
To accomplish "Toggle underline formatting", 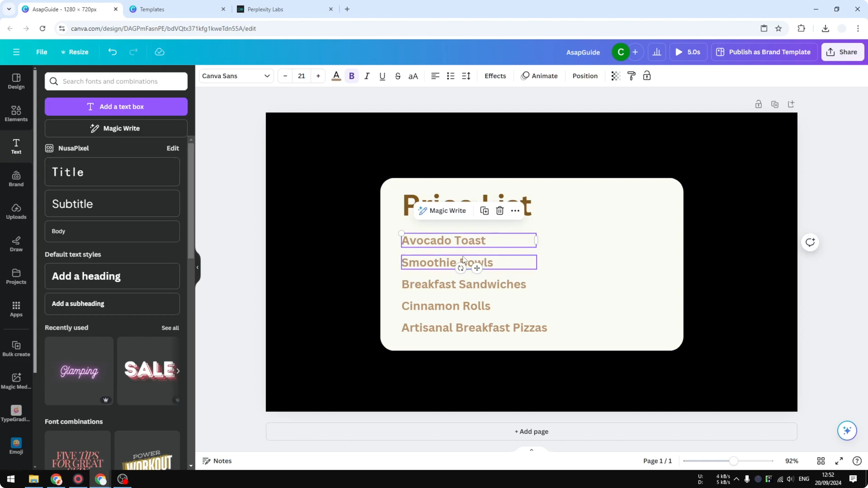I will point(382,76).
